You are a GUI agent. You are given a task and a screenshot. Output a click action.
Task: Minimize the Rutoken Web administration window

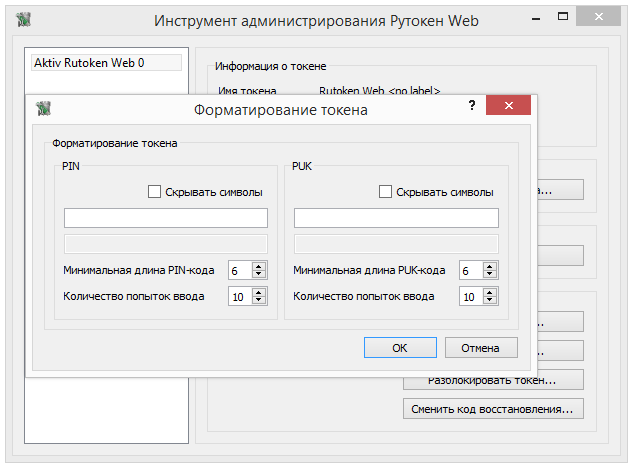coord(536,18)
